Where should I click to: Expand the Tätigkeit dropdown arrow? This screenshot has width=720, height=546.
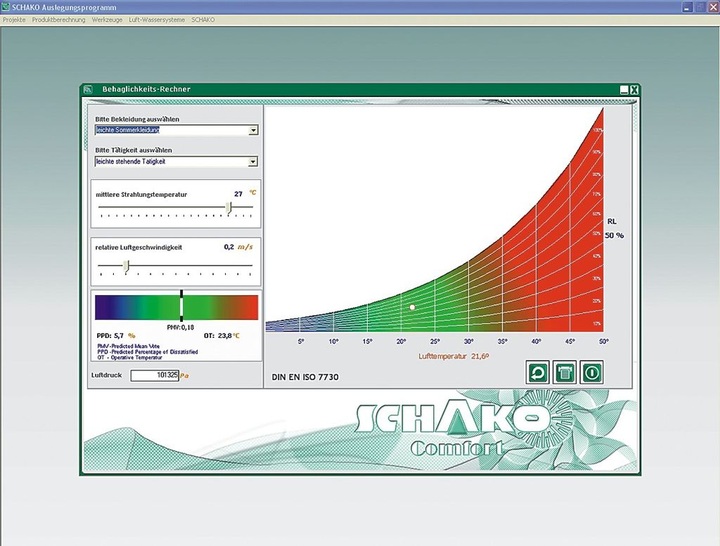click(253, 161)
